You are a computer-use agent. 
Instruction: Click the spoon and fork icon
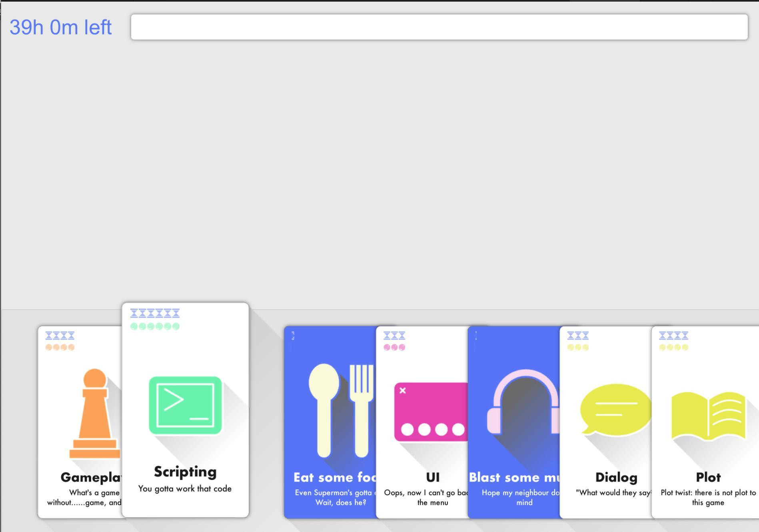coord(341,410)
